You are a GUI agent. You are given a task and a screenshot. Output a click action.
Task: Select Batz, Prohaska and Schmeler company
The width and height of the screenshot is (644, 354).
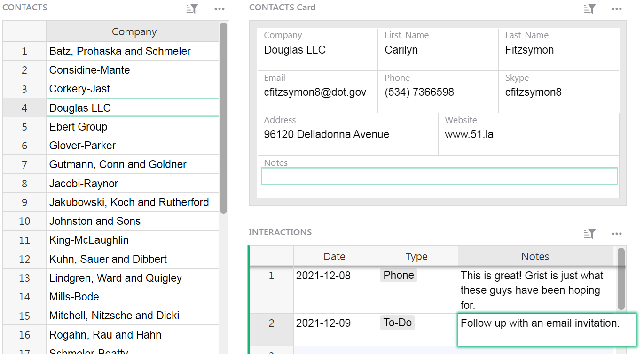(120, 51)
